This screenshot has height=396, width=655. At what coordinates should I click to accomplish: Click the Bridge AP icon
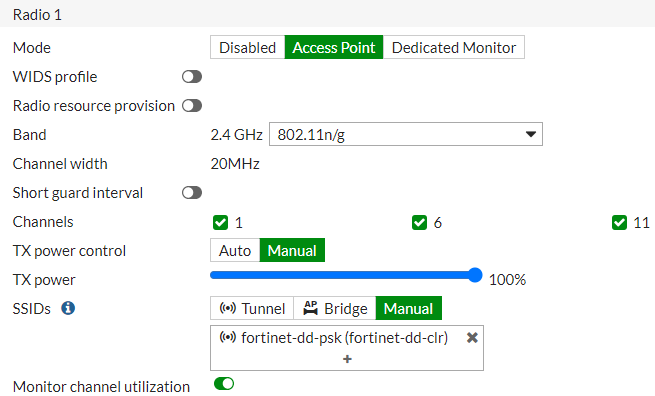click(310, 308)
